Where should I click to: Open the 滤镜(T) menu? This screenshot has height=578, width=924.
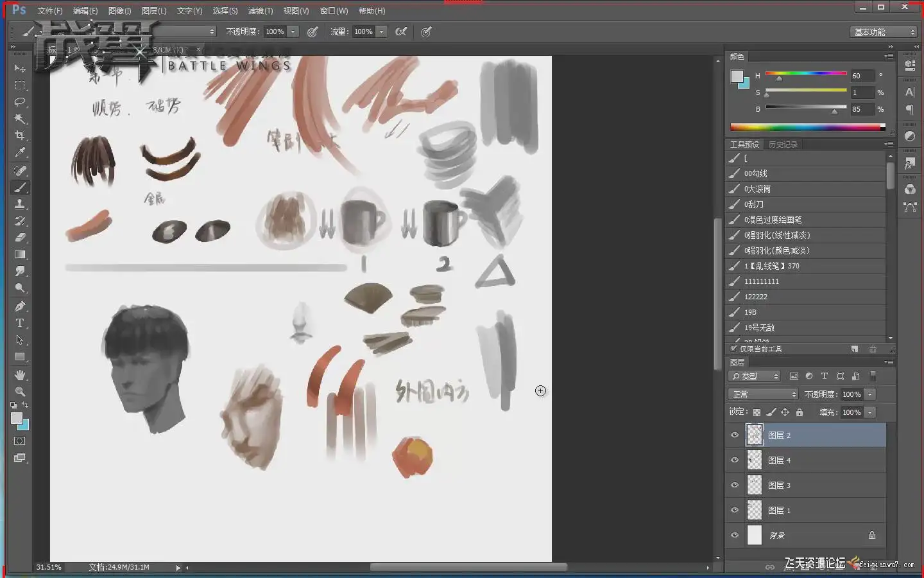coord(261,11)
